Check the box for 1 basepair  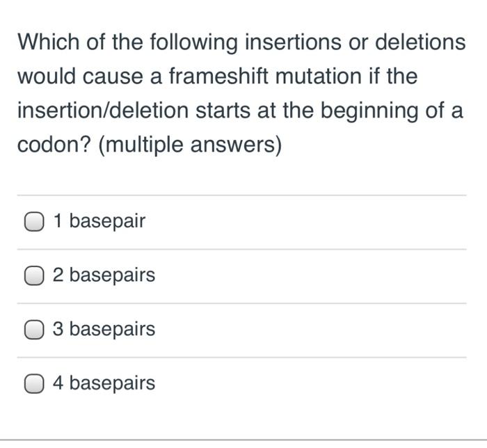click(34, 222)
